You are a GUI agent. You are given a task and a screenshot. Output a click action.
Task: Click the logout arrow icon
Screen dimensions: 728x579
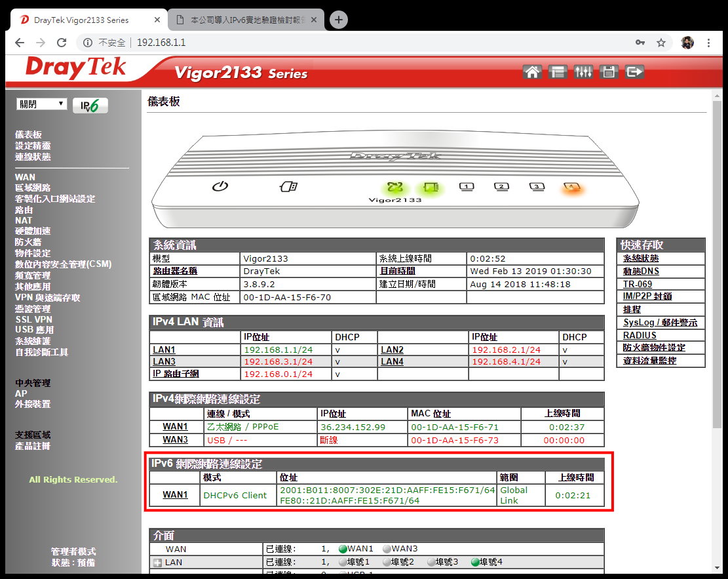tap(634, 72)
